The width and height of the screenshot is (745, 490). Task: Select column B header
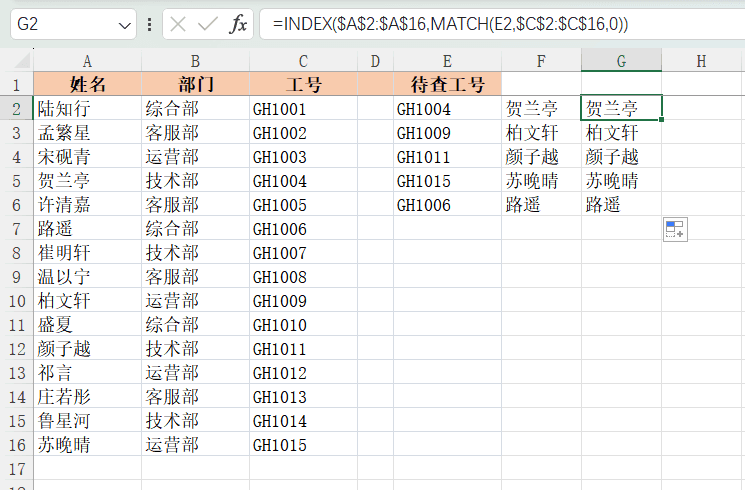pyautogui.click(x=195, y=61)
